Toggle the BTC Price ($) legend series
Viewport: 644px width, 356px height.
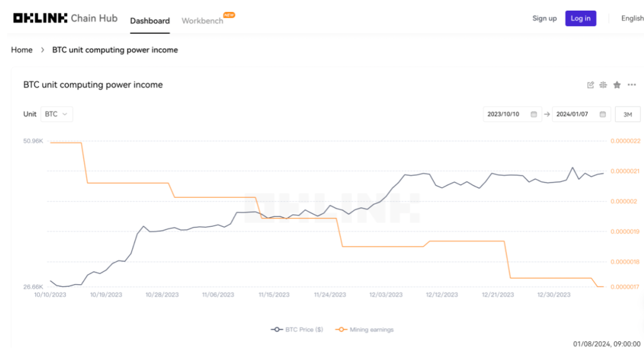(x=297, y=329)
